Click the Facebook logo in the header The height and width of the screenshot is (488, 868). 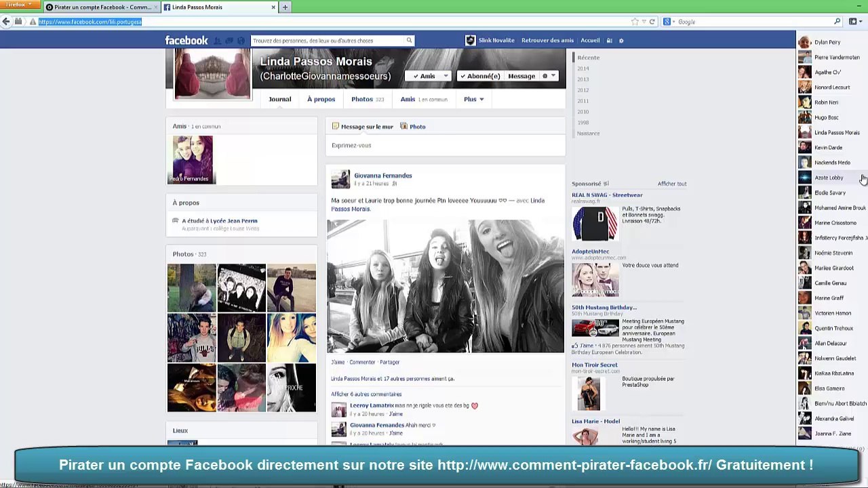[186, 41]
